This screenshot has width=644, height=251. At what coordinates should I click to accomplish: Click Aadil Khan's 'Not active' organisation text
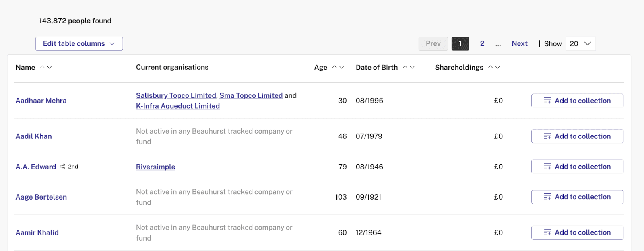(214, 136)
